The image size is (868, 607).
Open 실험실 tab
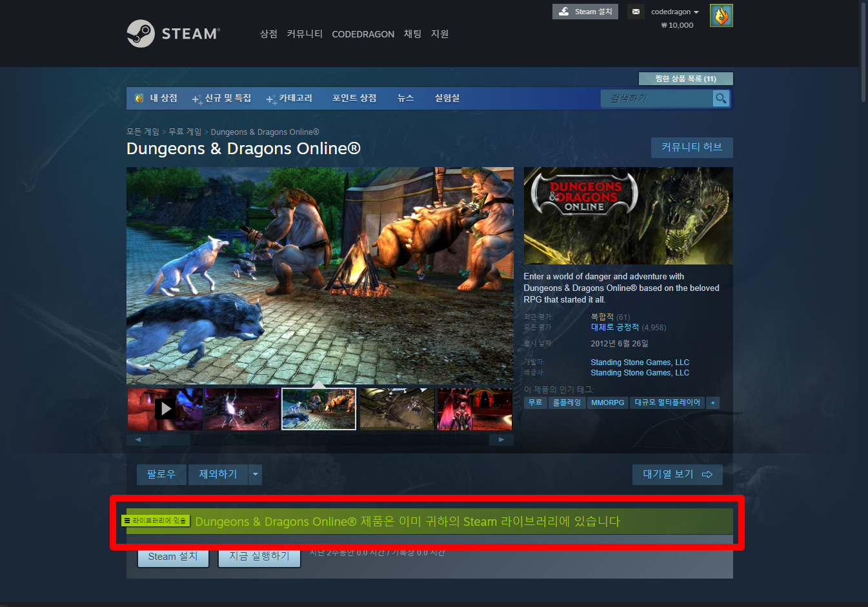coord(447,98)
